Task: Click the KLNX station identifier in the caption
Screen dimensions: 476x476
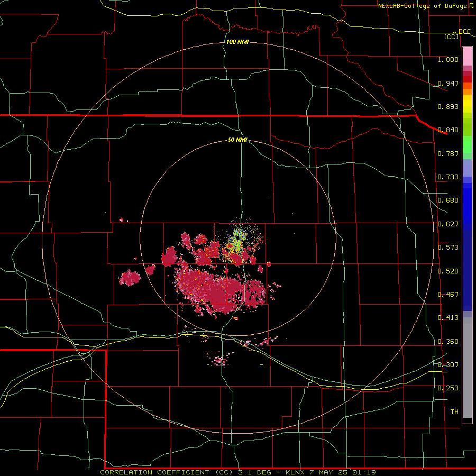Action: (x=295, y=472)
